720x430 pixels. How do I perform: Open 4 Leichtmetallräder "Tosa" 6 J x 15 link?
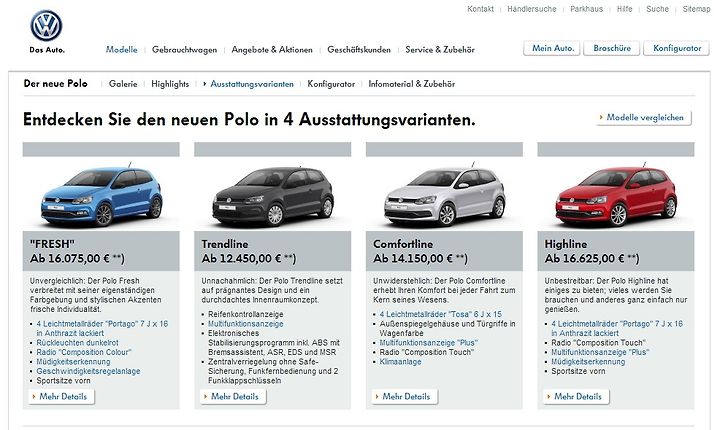pos(440,314)
